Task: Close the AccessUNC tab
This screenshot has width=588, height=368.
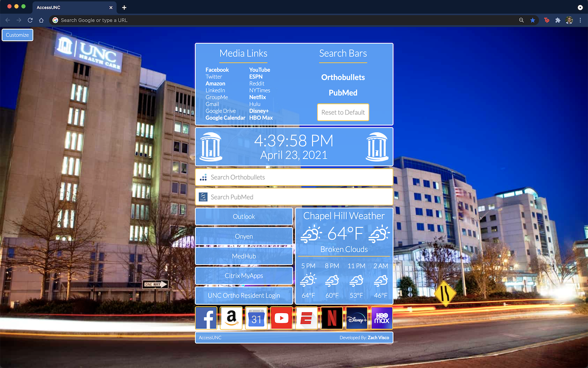Action: point(111,7)
